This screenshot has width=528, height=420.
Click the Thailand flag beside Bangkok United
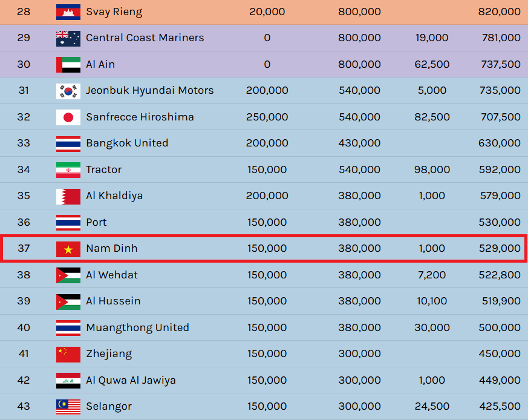tap(68, 143)
